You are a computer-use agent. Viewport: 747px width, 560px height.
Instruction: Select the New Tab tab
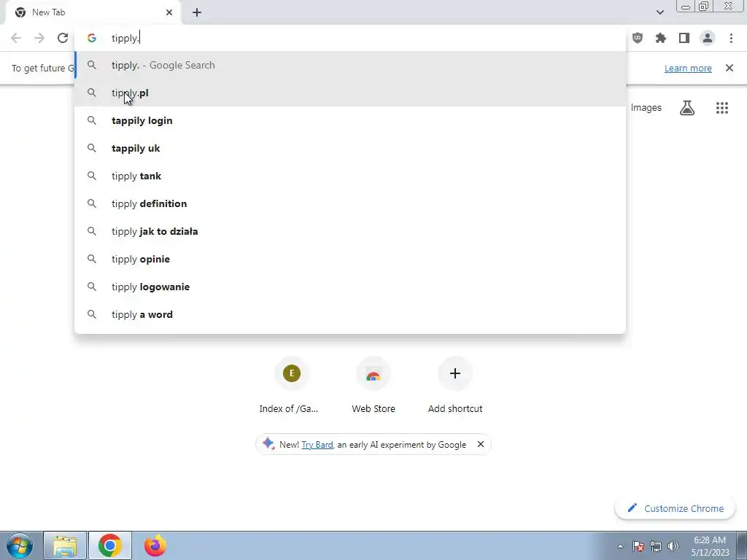(x=93, y=12)
